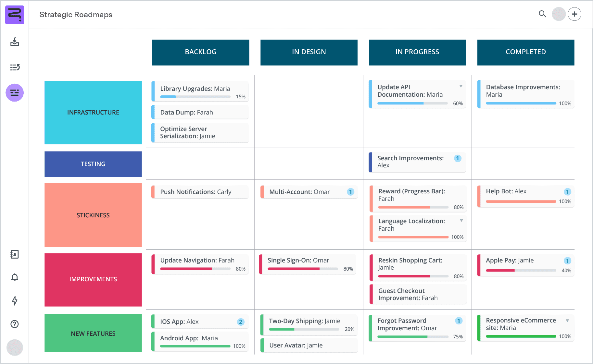Select the export/download icon in the sidebar
This screenshot has height=364, width=593.
pyautogui.click(x=15, y=42)
